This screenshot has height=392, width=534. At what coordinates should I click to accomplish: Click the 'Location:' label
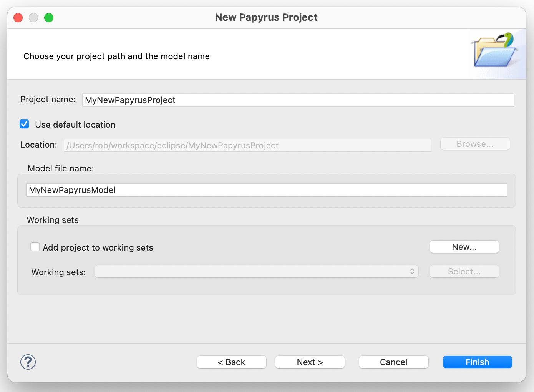(39, 145)
